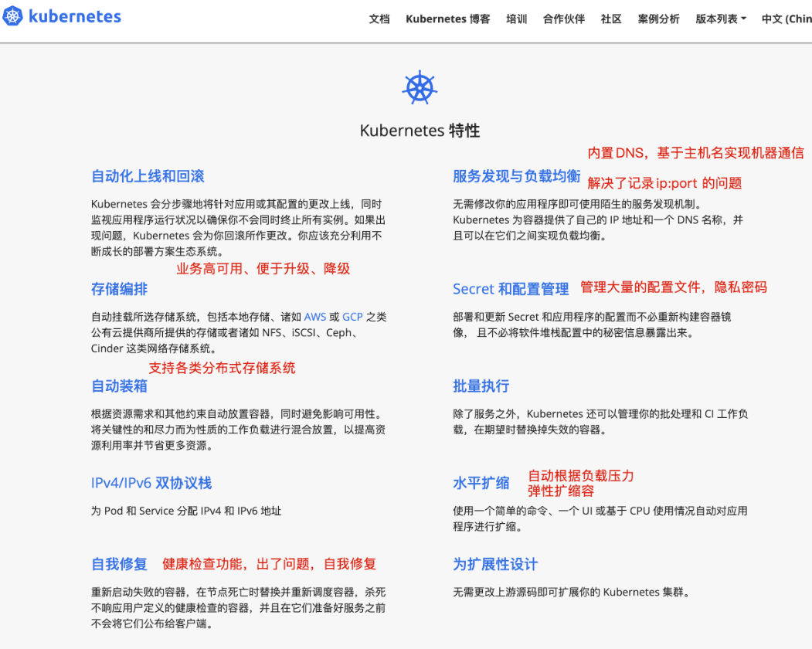This screenshot has width=812, height=649.
Task: Open the 合作伙伴 page
Action: [x=564, y=19]
